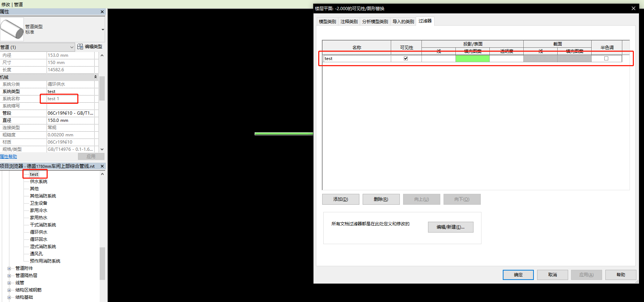Close the 项目浏览器 project browser panel
The width and height of the screenshot is (644, 302).
[102, 166]
